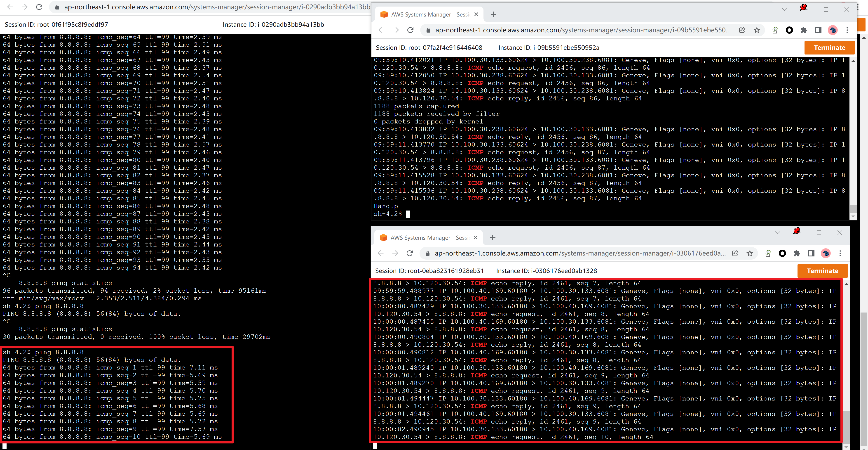
Task: Open new tab in top-right window
Action: point(493,14)
